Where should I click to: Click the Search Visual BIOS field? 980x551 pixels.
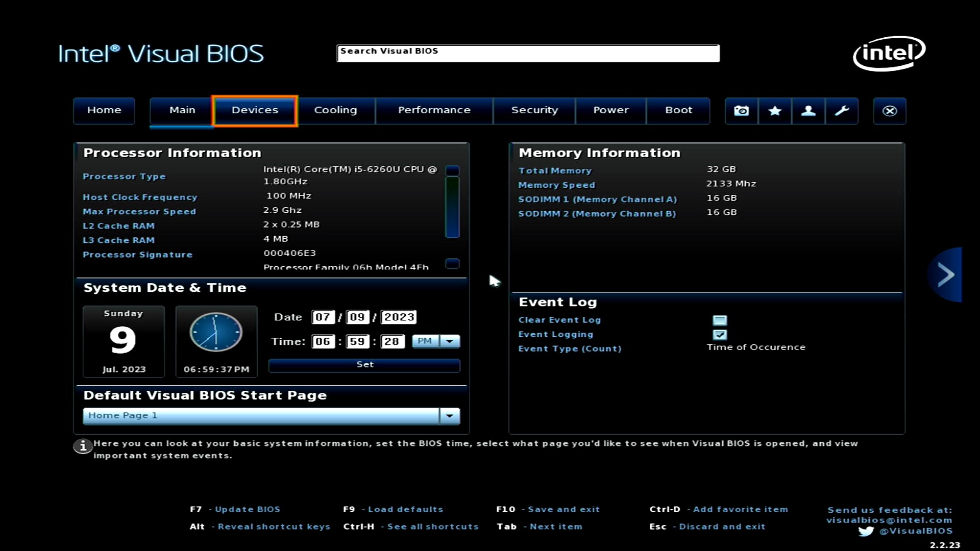[x=528, y=54]
